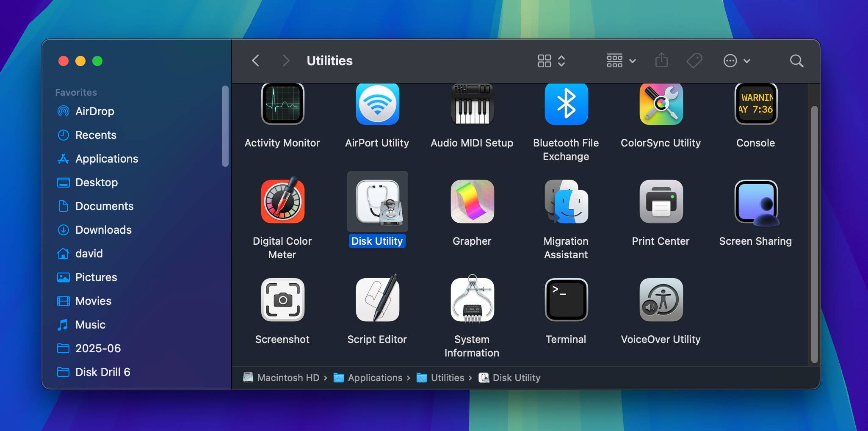Screen dimensions: 868x431
Task: Click the Grapher app icon
Action: pyautogui.click(x=472, y=202)
